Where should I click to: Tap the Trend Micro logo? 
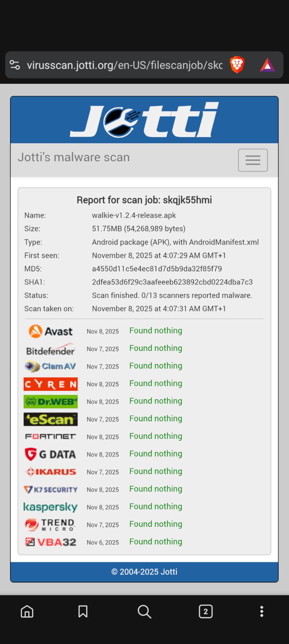tap(51, 524)
